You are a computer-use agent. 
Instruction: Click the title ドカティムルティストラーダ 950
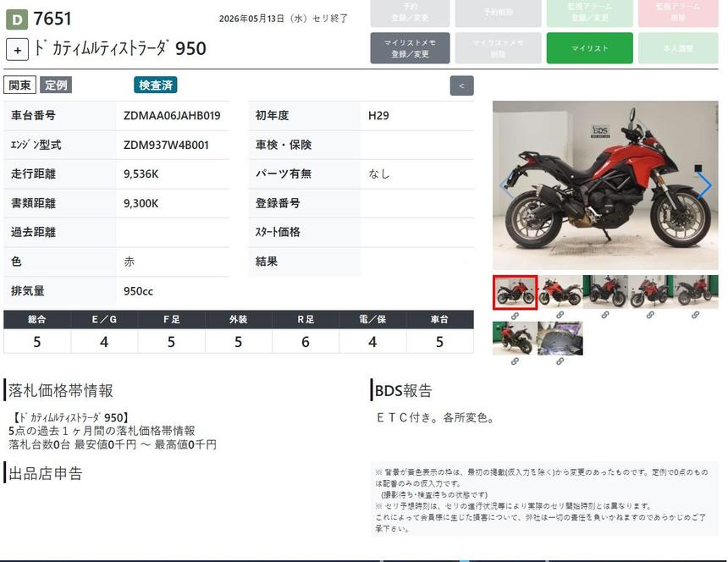[120, 48]
